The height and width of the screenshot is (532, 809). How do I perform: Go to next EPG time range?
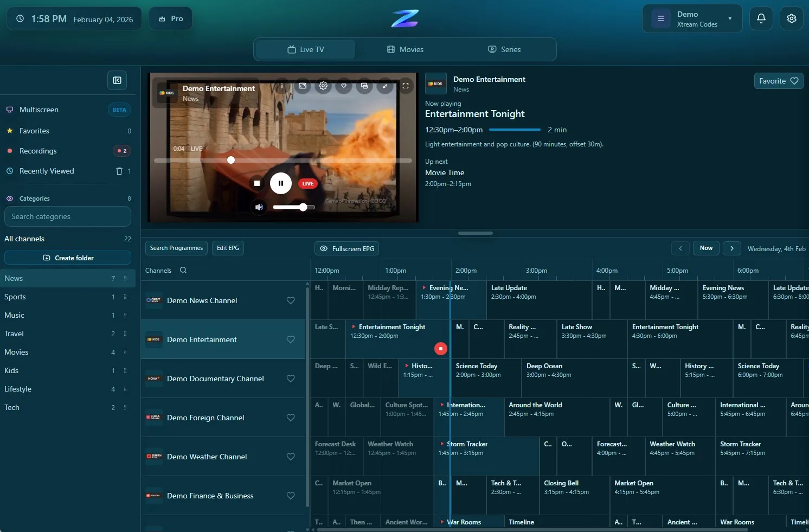click(x=732, y=248)
